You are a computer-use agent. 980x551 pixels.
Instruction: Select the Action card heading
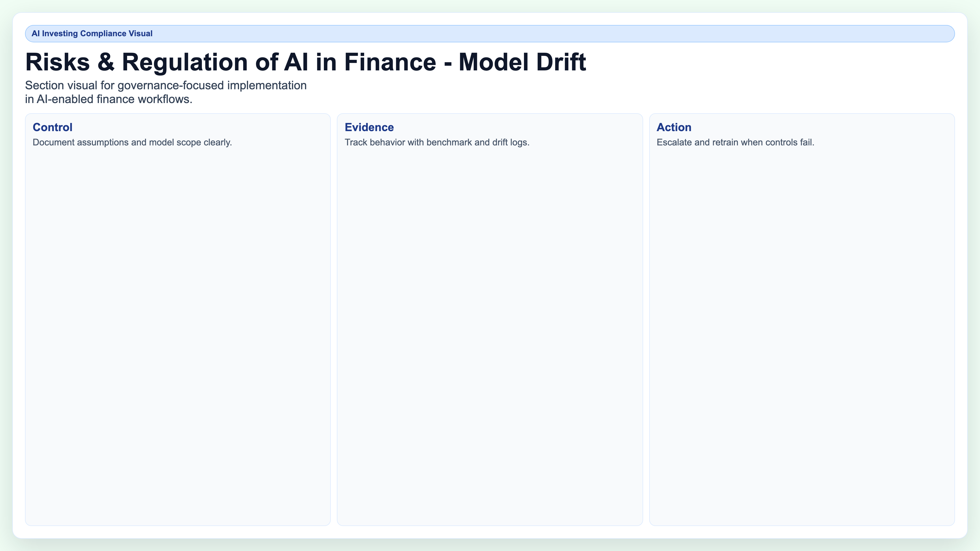(674, 127)
